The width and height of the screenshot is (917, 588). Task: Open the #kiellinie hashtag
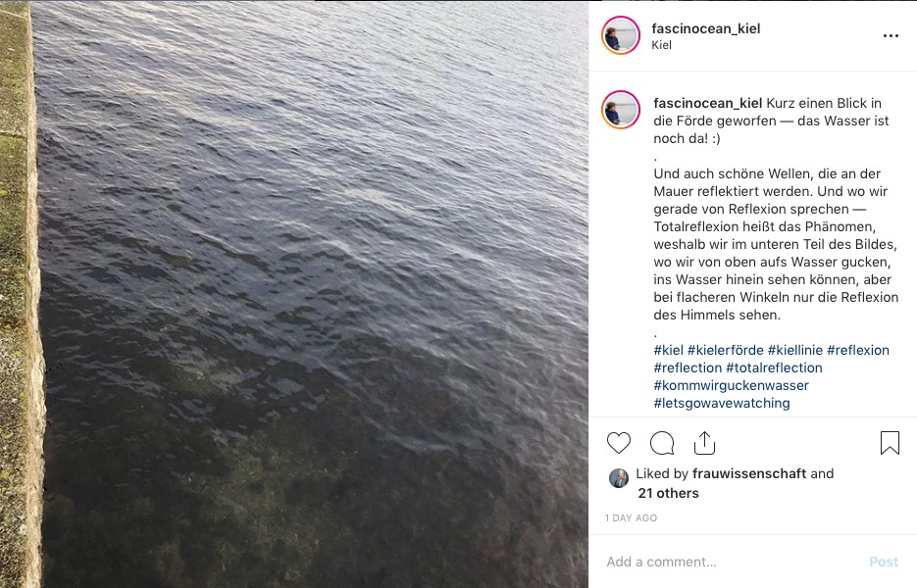click(x=794, y=350)
